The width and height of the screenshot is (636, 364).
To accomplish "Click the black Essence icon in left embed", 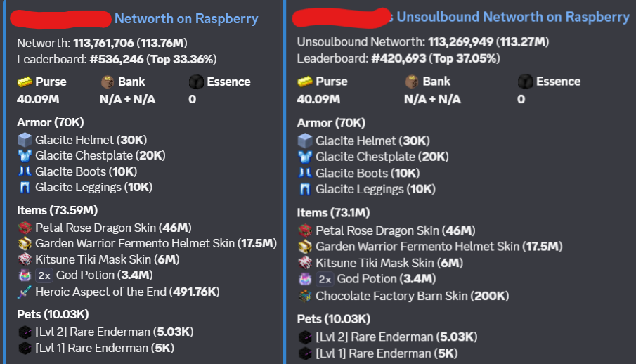I will click(196, 82).
